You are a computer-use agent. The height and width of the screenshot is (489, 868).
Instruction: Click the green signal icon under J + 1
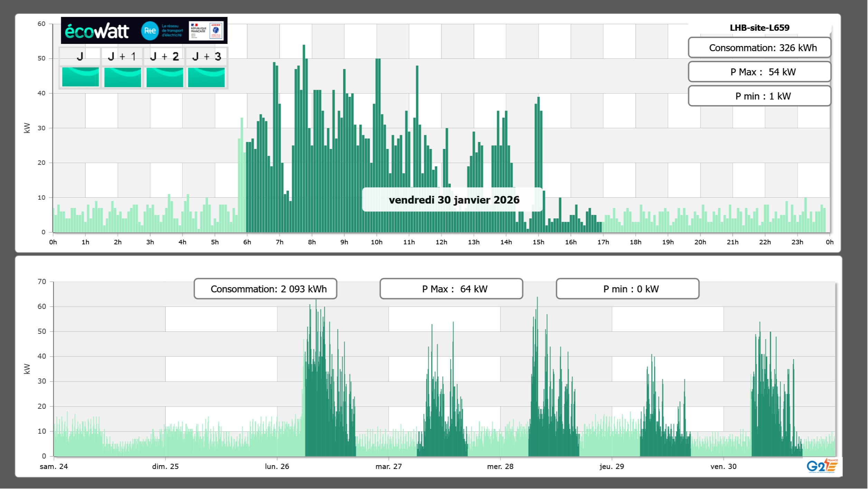pos(122,77)
